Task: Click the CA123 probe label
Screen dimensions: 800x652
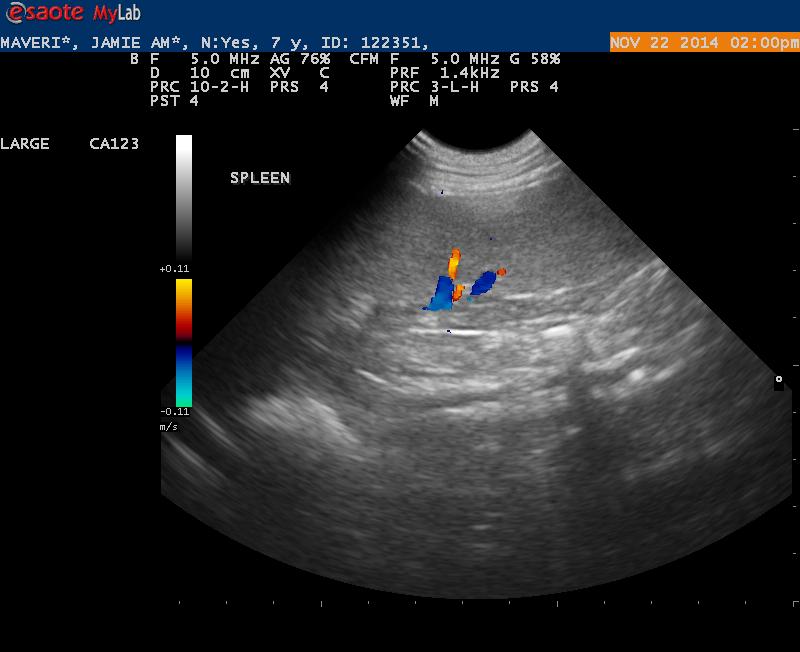Action: pos(114,144)
